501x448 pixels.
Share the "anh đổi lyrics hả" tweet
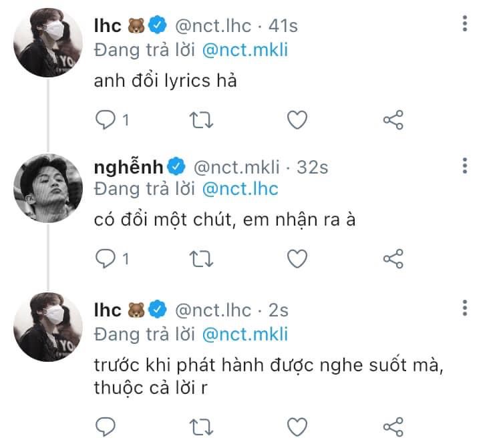(x=393, y=120)
